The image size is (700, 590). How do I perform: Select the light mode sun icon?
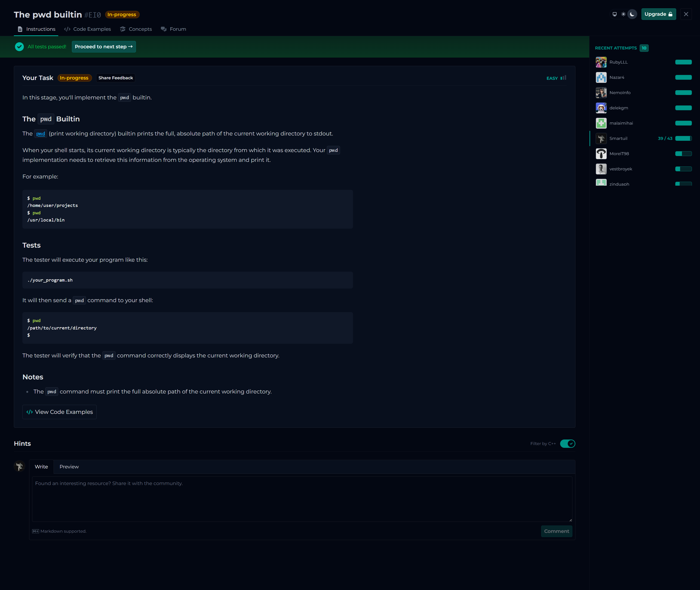623,14
